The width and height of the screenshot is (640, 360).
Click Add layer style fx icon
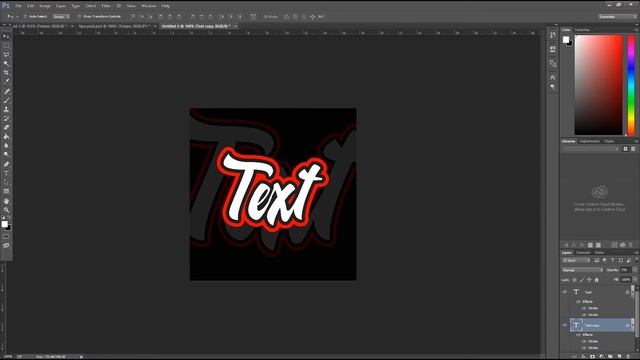click(584, 357)
